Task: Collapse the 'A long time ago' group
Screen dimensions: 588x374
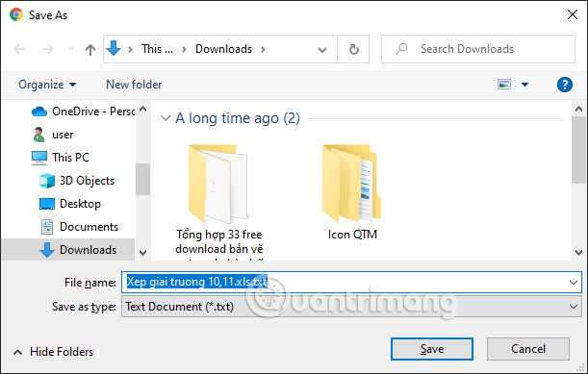Action: [x=166, y=118]
